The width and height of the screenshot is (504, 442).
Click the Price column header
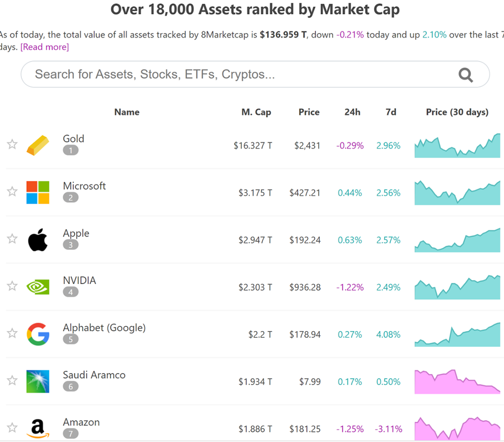coord(309,112)
